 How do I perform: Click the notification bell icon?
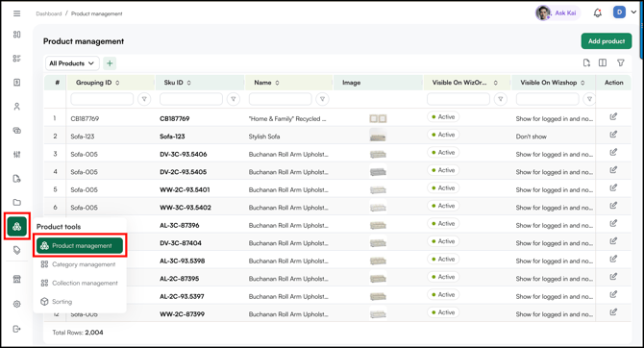pyautogui.click(x=598, y=13)
